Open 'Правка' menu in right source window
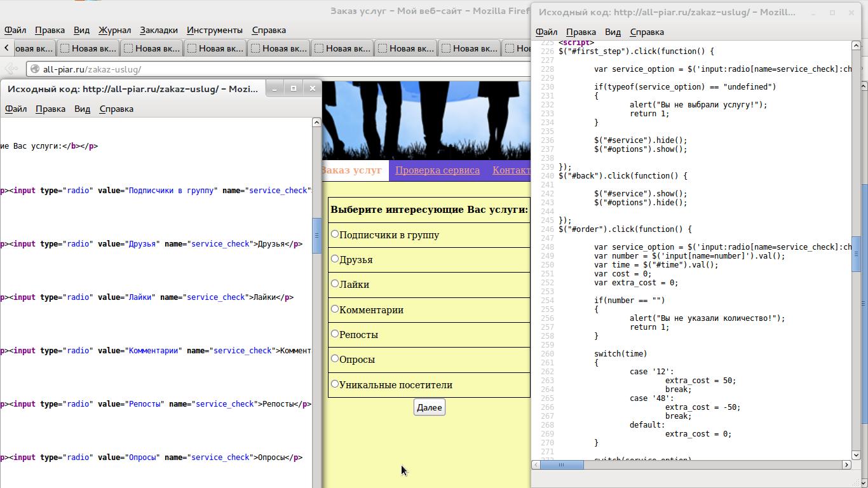This screenshot has width=868, height=488. click(x=581, y=32)
